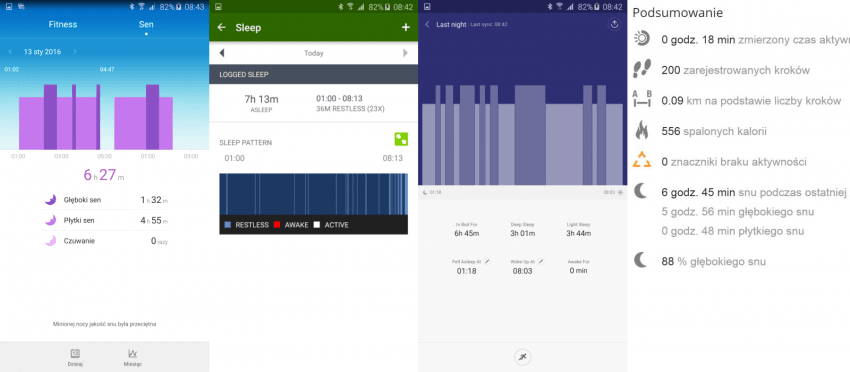The height and width of the screenshot is (372, 850).
Task: Show previous day before Today in Sleep
Action: pyautogui.click(x=222, y=53)
